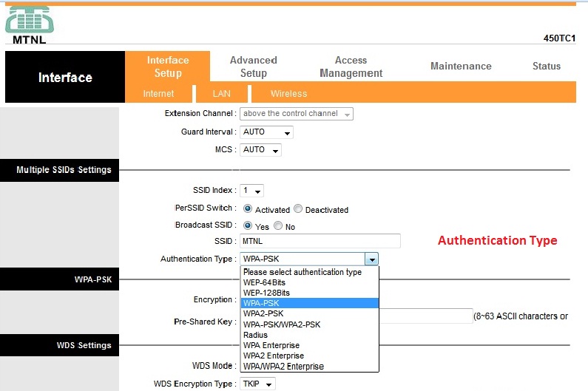Open the LAN sub-menu
Image resolution: width=588 pixels, height=391 pixels.
221,94
